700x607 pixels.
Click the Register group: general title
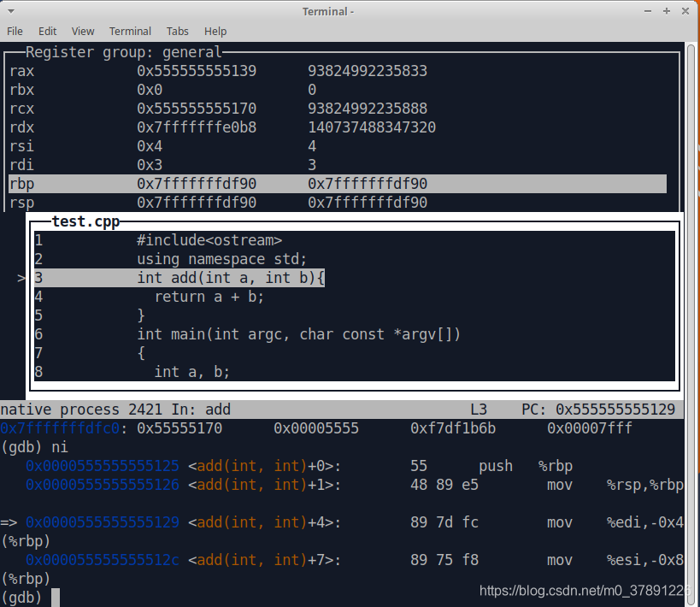tap(124, 52)
